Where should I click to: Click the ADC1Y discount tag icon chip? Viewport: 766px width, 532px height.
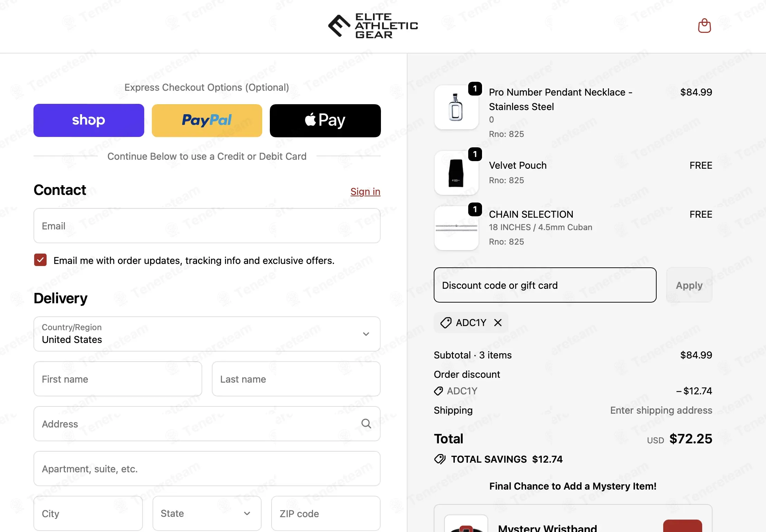[446, 323]
